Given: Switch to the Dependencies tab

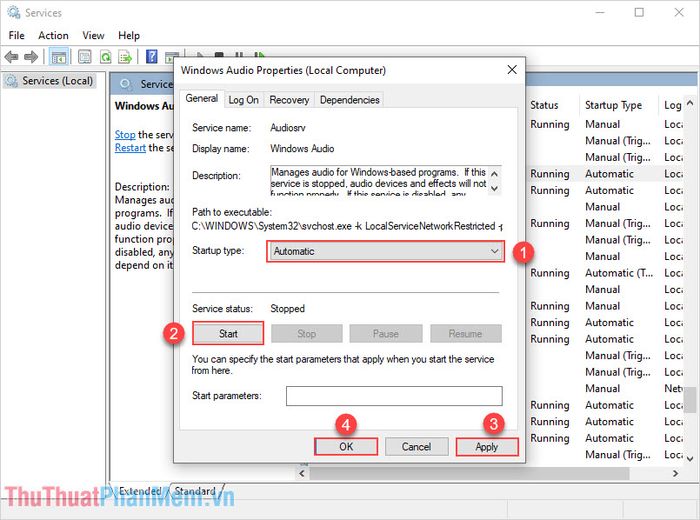Looking at the screenshot, I should coord(350,100).
